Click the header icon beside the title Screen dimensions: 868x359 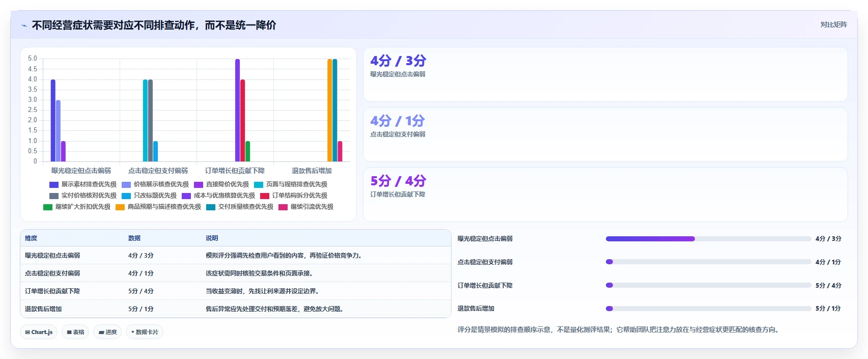24,25
